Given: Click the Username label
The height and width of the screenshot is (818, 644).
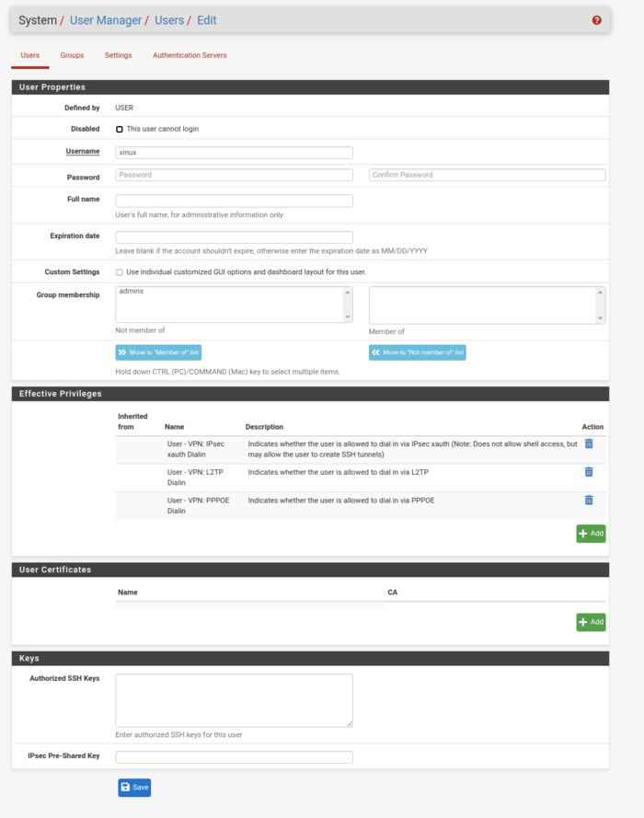Looking at the screenshot, I should click(x=83, y=151).
